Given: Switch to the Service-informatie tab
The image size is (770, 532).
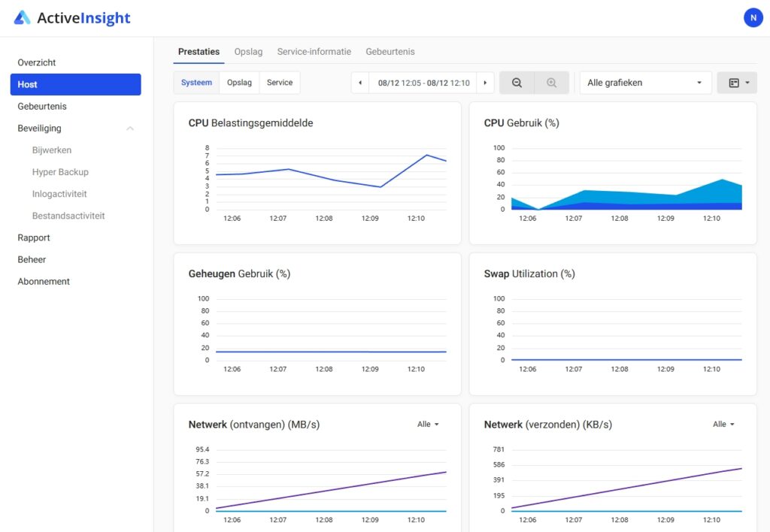Looking at the screenshot, I should (x=314, y=52).
